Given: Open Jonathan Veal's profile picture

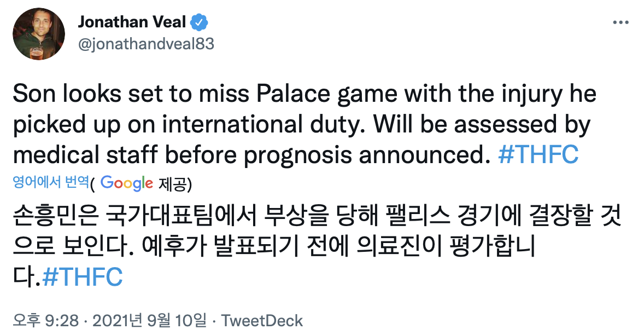Looking at the screenshot, I should point(36,34).
